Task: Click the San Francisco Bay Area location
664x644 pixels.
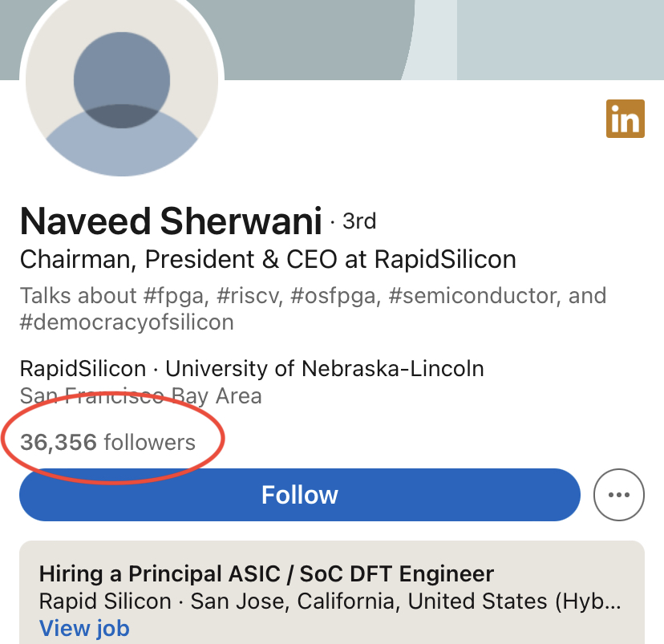Action: pyautogui.click(x=140, y=395)
